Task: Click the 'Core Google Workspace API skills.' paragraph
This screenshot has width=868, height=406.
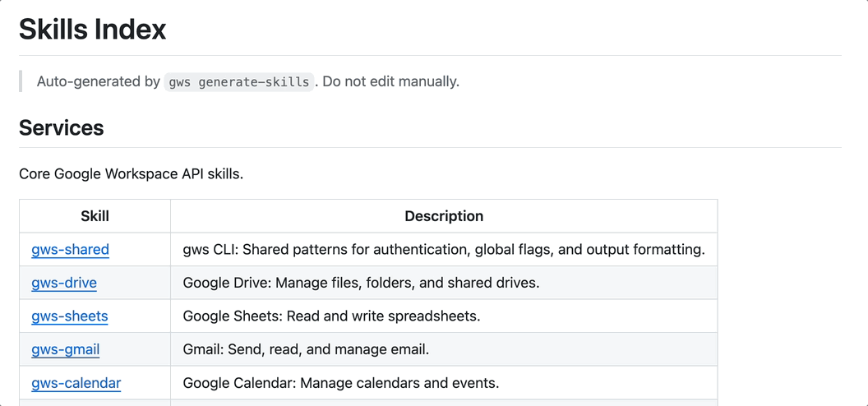Action: click(x=131, y=173)
